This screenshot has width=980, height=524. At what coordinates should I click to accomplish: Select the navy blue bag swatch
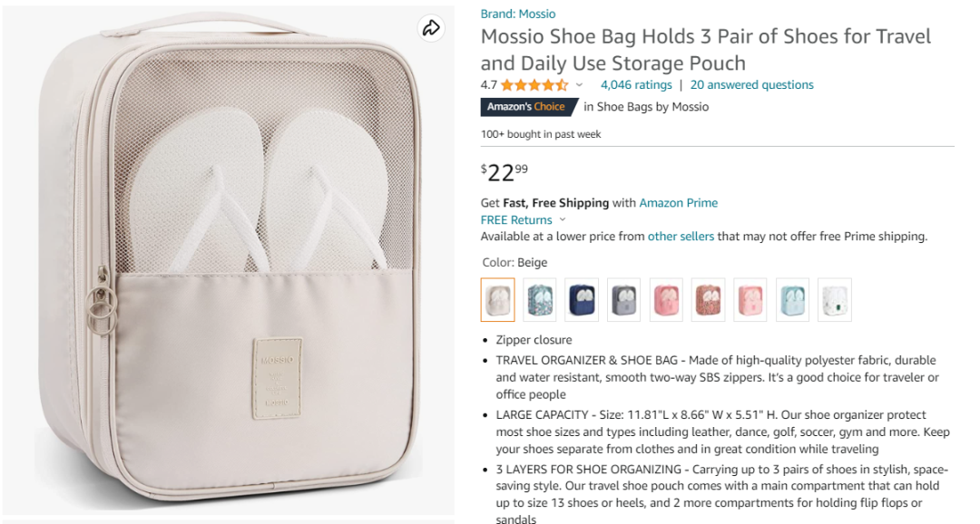(582, 300)
